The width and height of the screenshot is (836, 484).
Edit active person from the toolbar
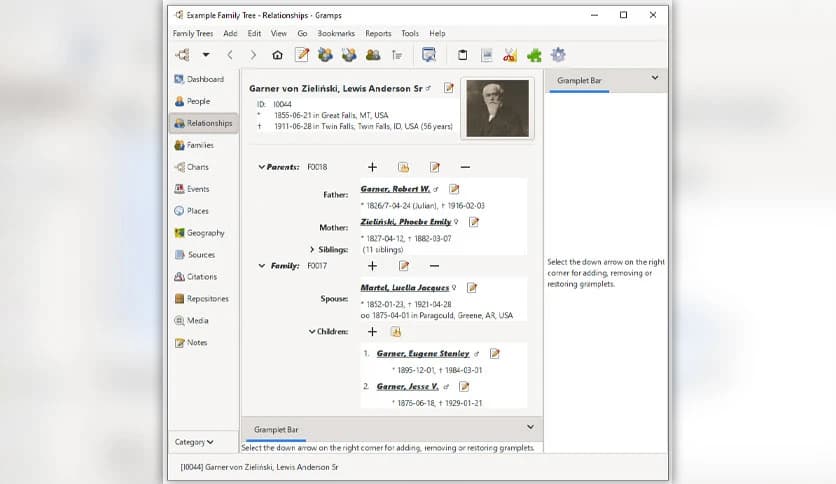302,54
